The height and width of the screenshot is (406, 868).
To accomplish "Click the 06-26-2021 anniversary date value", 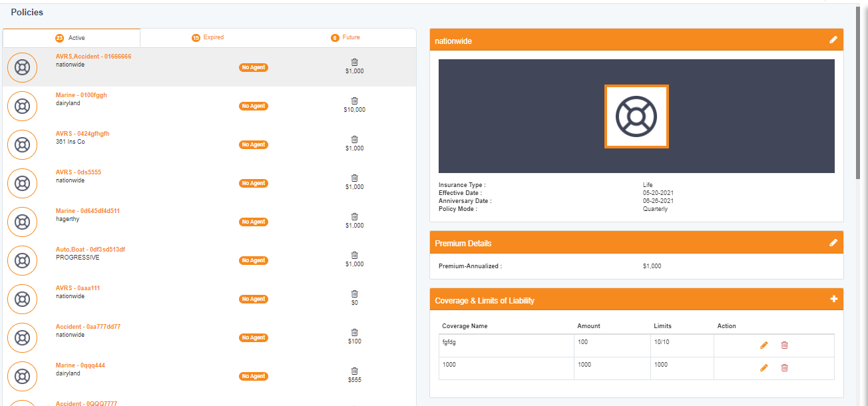I will pos(658,201).
